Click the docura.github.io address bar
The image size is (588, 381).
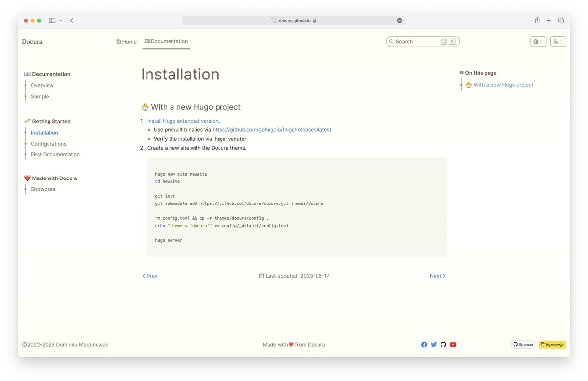click(x=294, y=20)
